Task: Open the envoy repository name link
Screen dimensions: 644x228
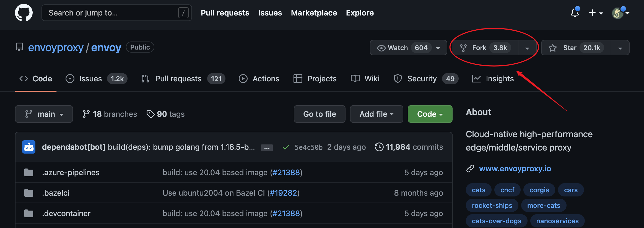Action: pyautogui.click(x=106, y=48)
